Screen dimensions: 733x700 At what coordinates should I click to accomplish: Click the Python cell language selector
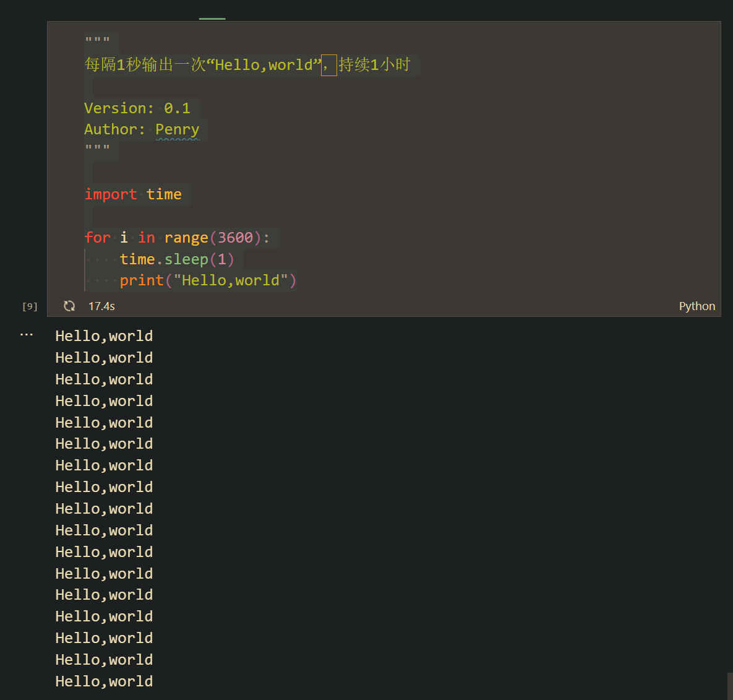click(697, 306)
